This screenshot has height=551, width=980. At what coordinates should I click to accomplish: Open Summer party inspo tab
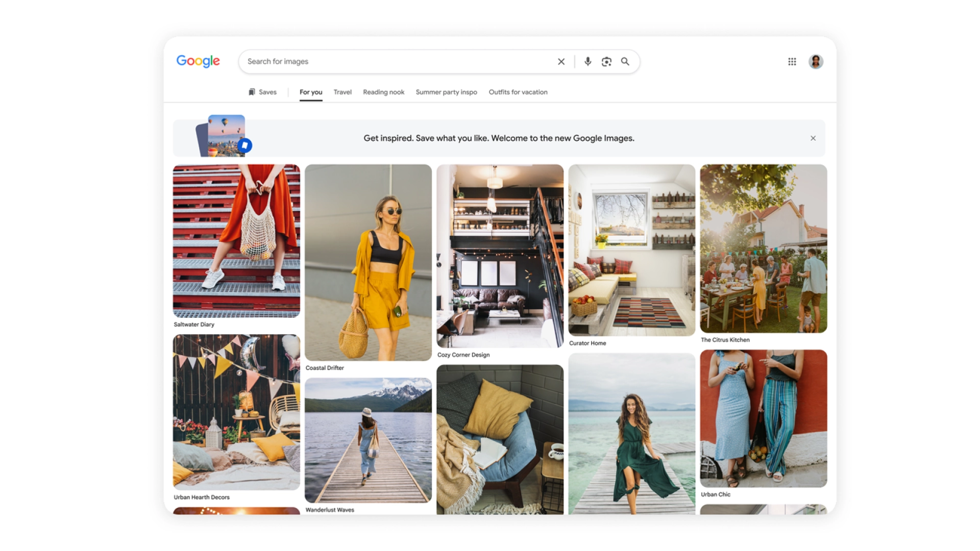(447, 92)
